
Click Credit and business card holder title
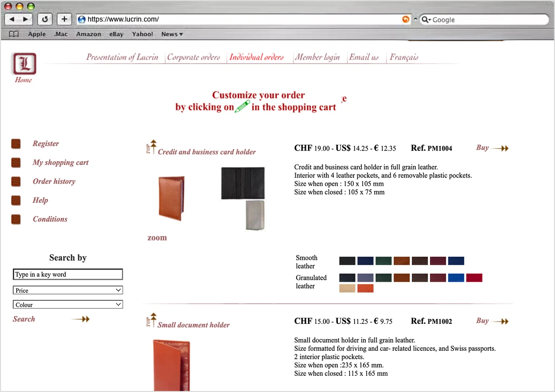[x=207, y=152]
